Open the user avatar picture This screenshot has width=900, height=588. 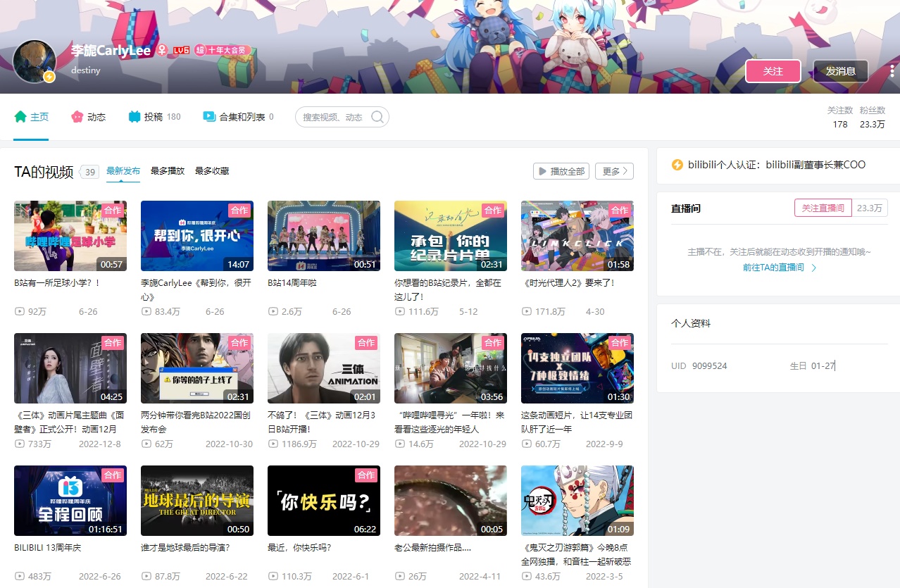pyautogui.click(x=35, y=61)
